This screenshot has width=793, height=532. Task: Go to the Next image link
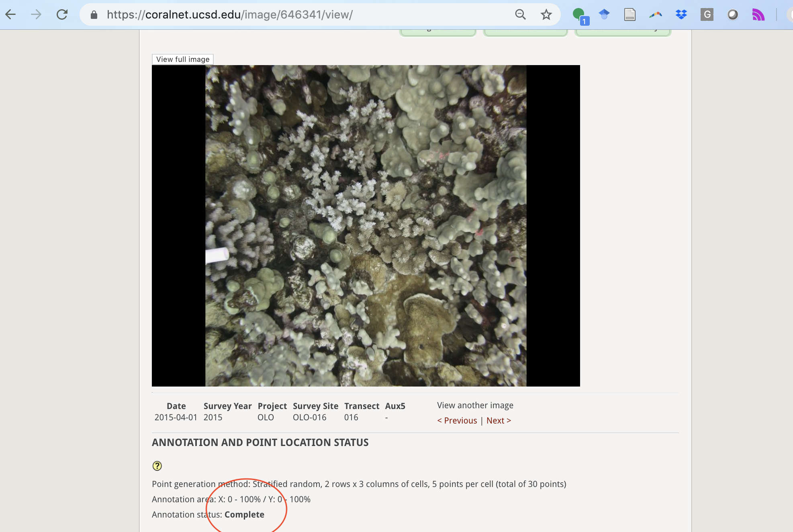[499, 421]
